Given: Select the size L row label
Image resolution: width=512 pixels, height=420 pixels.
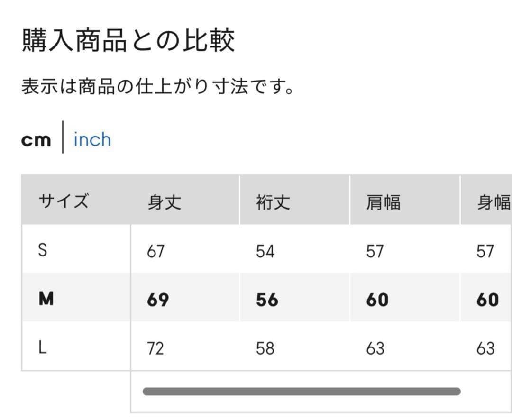Looking at the screenshot, I should tap(43, 348).
